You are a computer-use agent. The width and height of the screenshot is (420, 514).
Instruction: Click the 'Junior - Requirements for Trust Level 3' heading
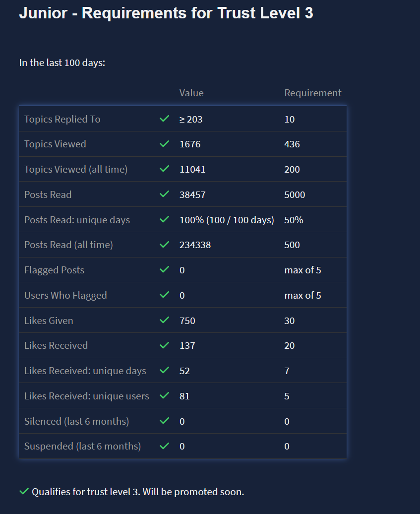pos(166,13)
